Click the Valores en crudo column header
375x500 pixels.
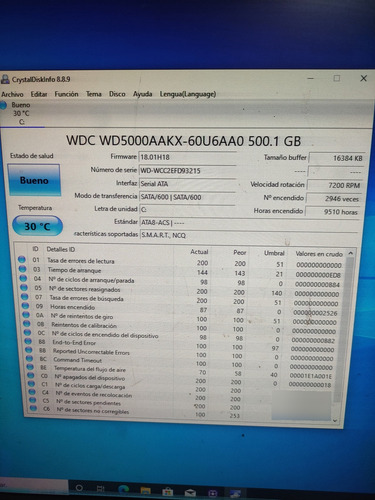point(319,254)
